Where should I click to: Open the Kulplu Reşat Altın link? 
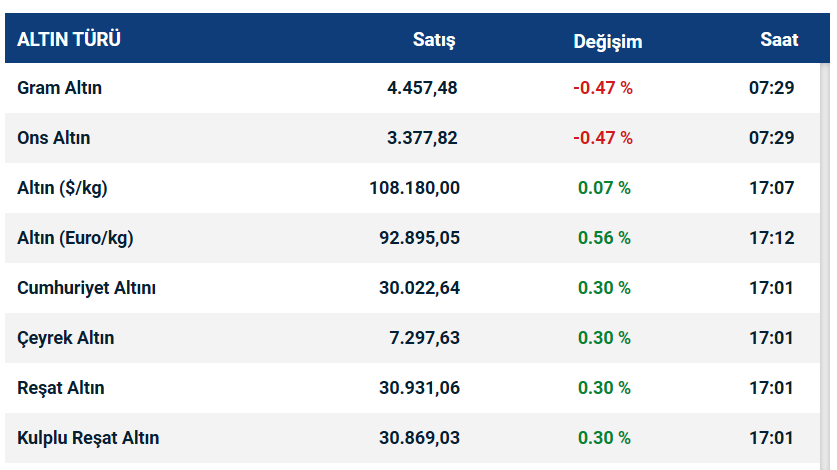click(88, 438)
